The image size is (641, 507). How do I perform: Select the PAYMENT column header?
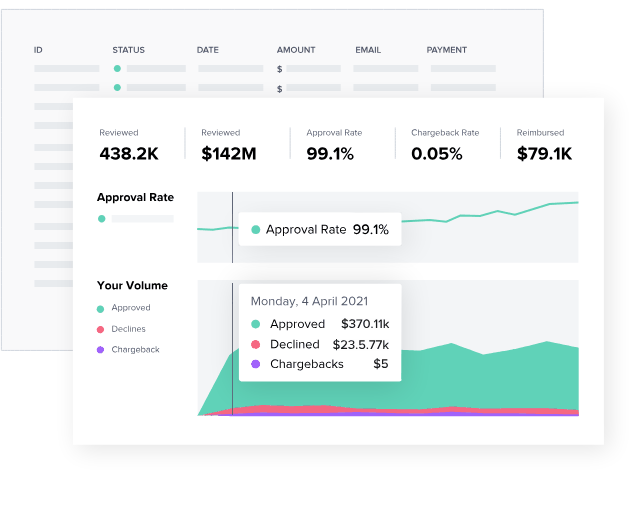(x=446, y=50)
